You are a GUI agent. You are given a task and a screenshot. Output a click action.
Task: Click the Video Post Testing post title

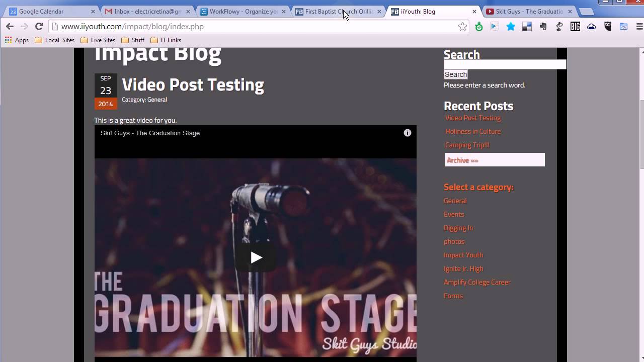pos(193,85)
